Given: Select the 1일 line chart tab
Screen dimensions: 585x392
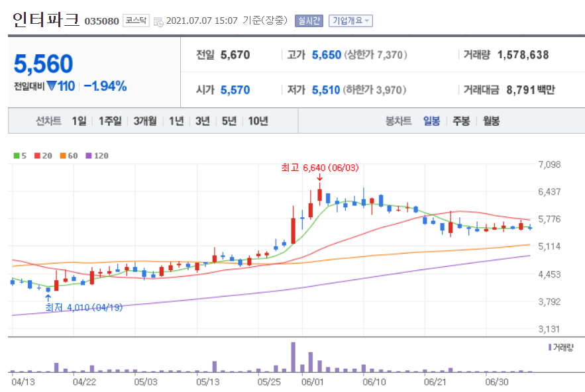Looking at the screenshot, I should (x=79, y=121).
